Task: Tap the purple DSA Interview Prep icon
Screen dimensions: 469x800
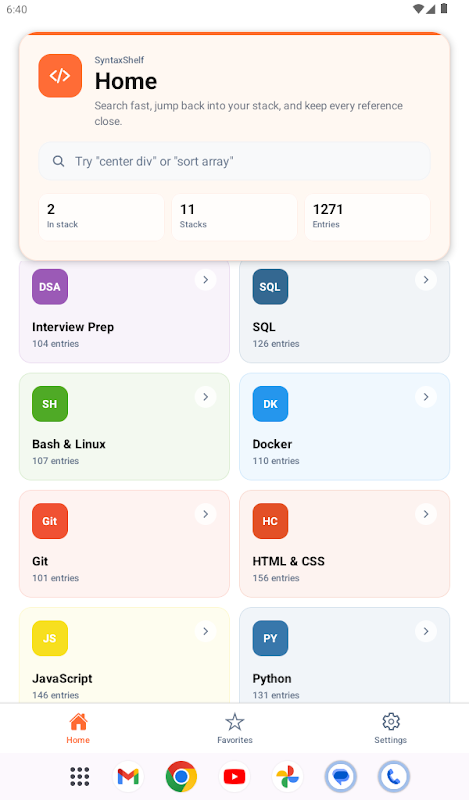Action: click(x=50, y=287)
